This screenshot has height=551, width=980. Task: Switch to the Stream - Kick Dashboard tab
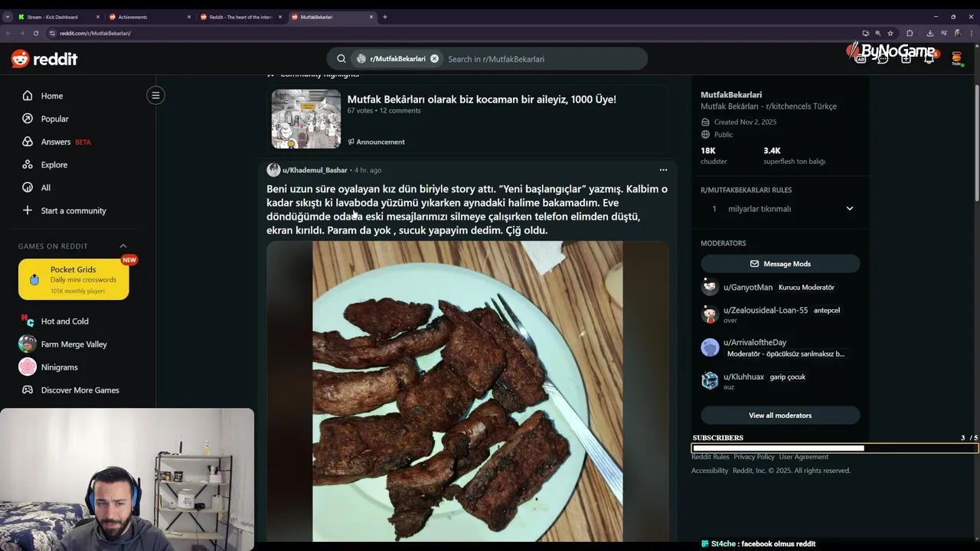coord(59,17)
